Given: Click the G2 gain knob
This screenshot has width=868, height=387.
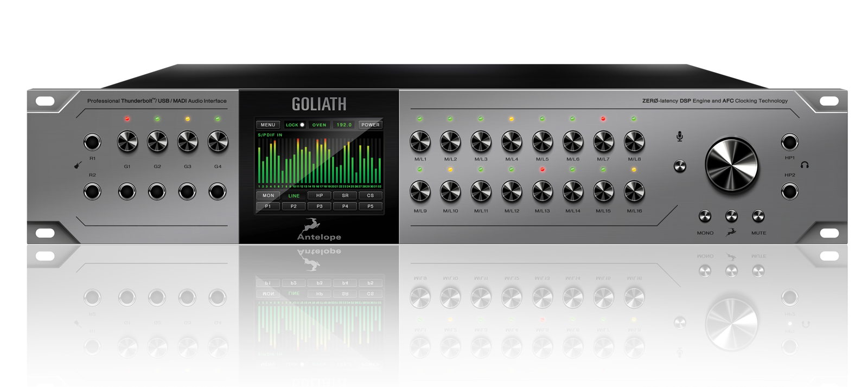Looking at the screenshot, I should (157, 142).
